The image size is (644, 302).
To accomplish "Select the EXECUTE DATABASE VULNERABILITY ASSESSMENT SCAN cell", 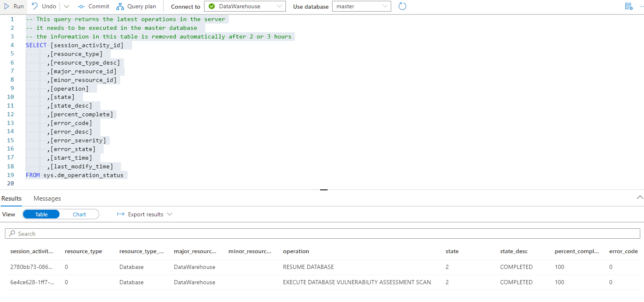I will pos(357,282).
